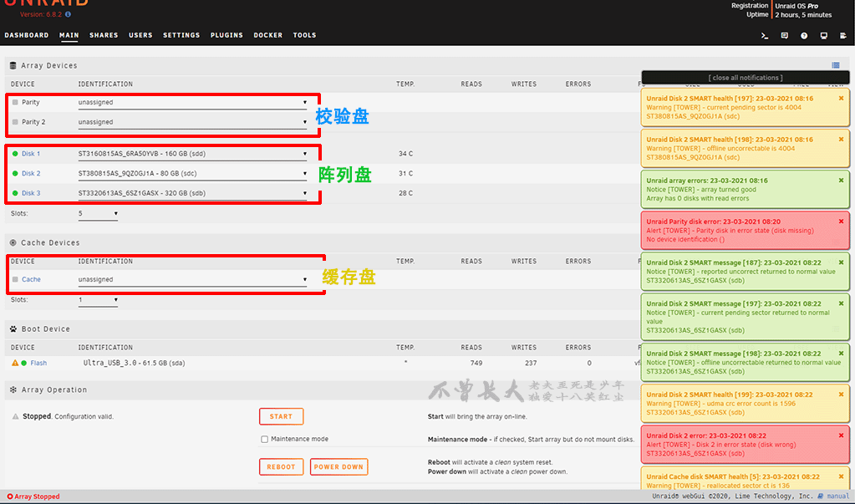855x504 pixels.
Task: Click the Start array button
Action: [x=282, y=416]
